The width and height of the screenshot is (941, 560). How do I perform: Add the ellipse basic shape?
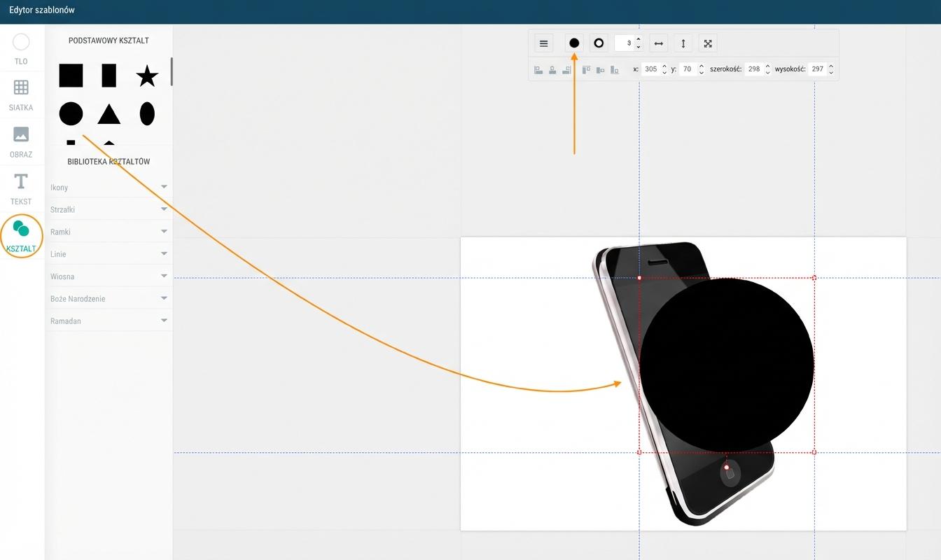[147, 113]
